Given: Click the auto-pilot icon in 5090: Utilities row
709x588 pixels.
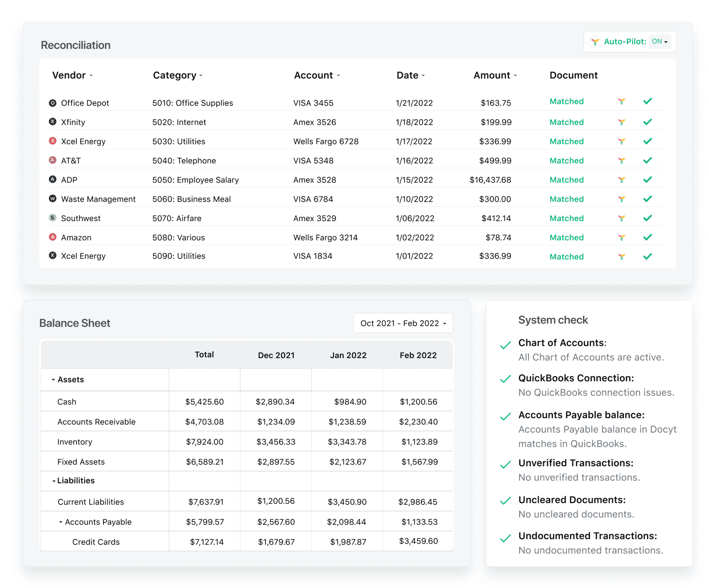Looking at the screenshot, I should (622, 257).
